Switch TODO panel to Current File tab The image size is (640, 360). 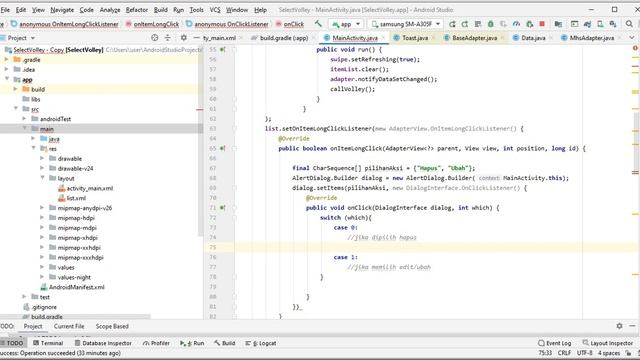[x=69, y=327]
